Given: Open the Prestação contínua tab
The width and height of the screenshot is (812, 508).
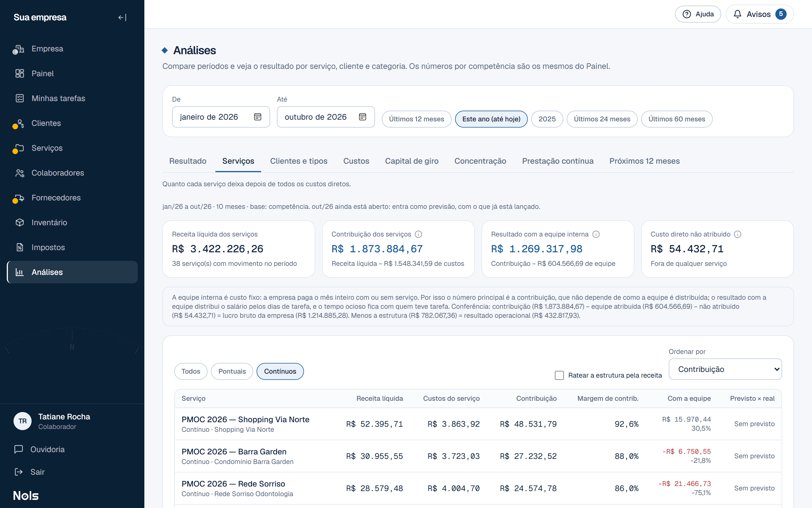Looking at the screenshot, I should coord(558,161).
